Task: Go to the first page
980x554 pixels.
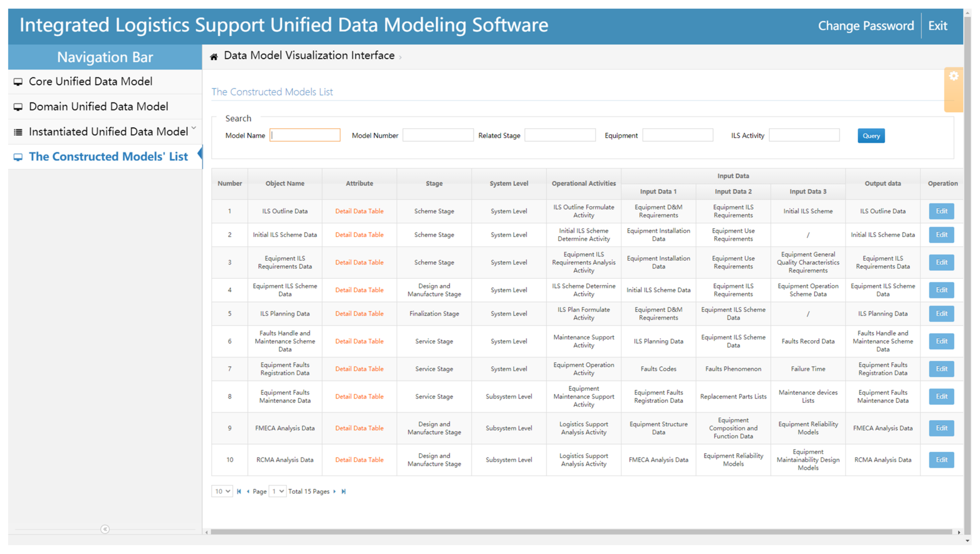Action: click(x=239, y=491)
